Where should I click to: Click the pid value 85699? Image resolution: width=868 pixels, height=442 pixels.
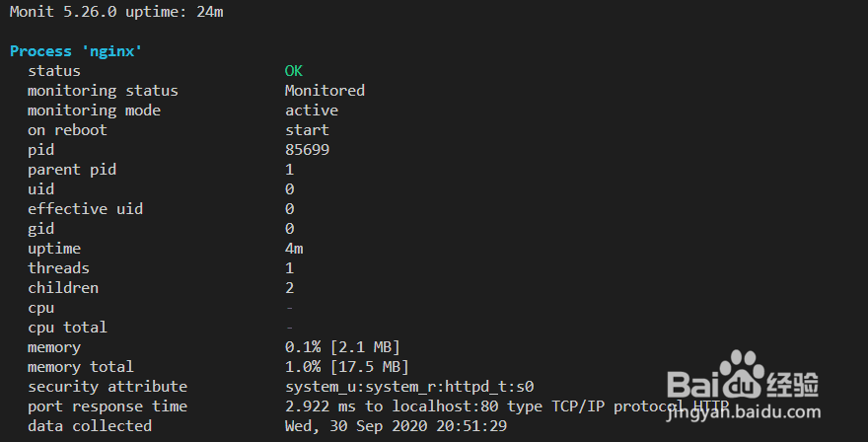coord(307,150)
